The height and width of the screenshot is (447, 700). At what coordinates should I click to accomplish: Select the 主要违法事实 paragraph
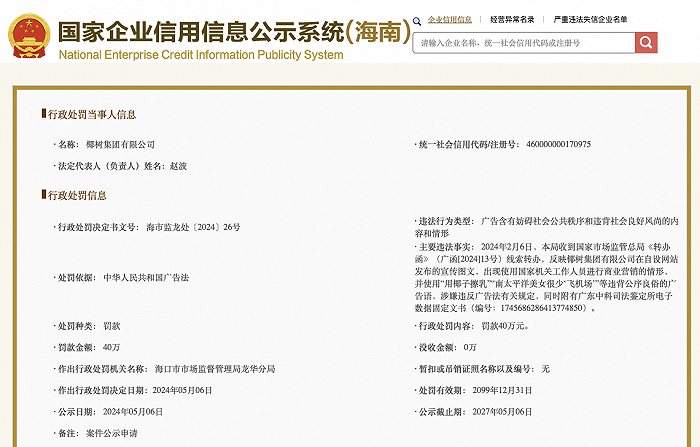pyautogui.click(x=547, y=277)
